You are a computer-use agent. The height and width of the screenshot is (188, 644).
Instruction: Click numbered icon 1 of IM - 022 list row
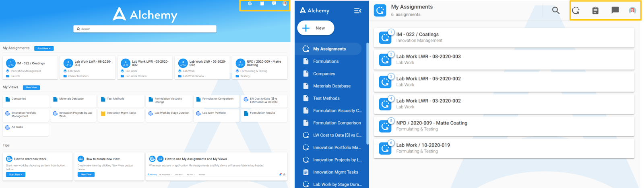pyautogui.click(x=385, y=37)
